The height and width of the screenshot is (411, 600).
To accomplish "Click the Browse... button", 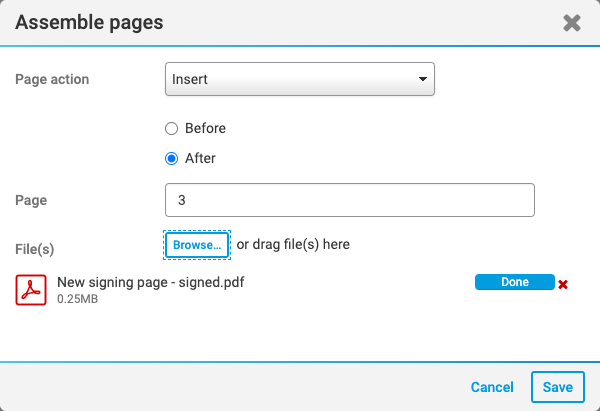I will tap(197, 245).
